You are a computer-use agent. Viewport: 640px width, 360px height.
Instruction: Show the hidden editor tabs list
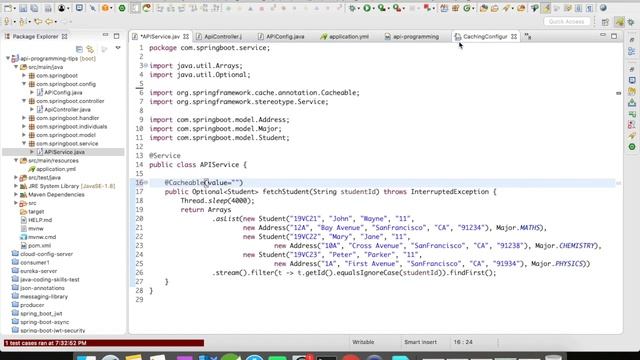click(528, 37)
